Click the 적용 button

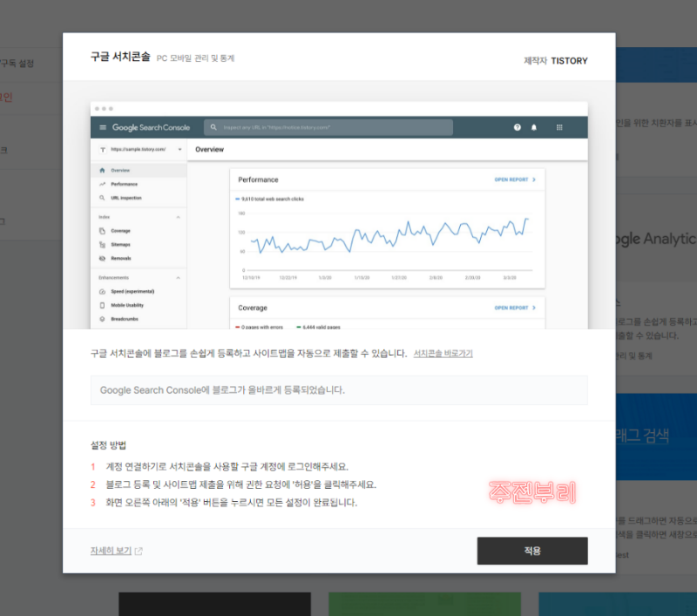pos(532,551)
